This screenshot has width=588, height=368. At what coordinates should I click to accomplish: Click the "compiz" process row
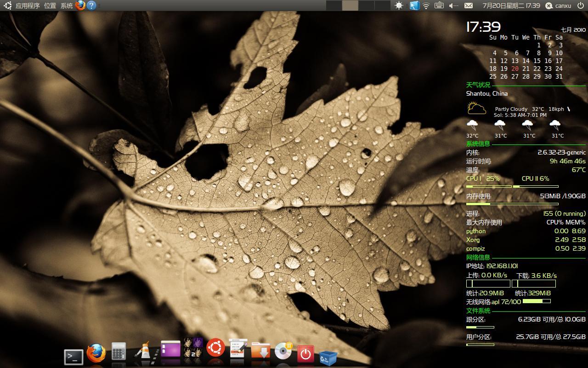coord(526,248)
